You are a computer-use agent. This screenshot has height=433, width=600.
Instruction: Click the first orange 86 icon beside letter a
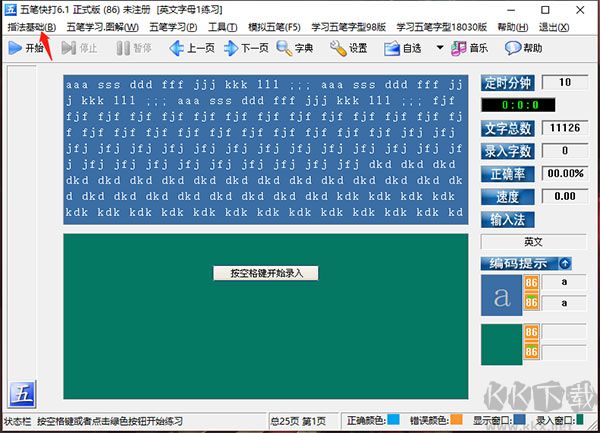coord(531,283)
